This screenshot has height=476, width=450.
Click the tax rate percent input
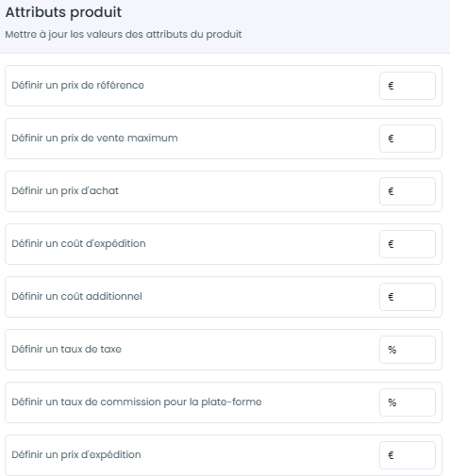(x=408, y=350)
